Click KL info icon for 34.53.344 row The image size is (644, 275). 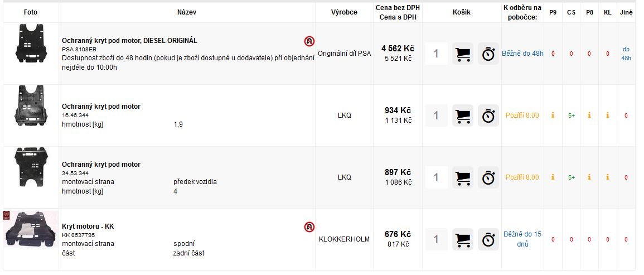click(608, 177)
